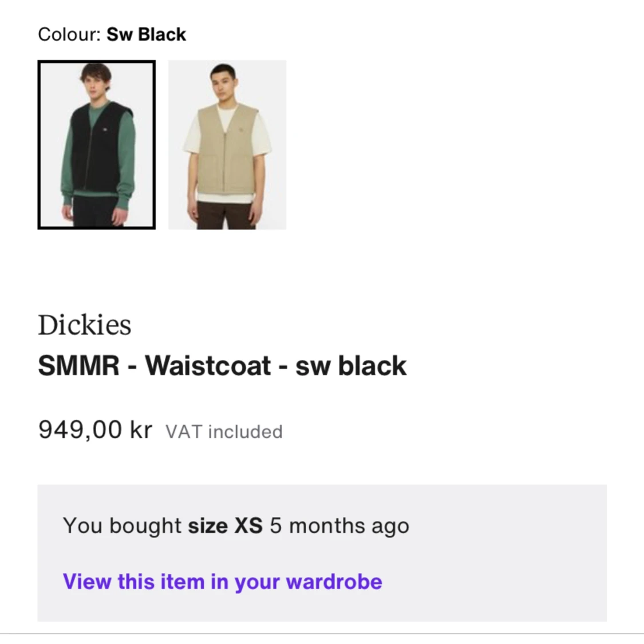Click the Sw Black colour label
644x644 pixels.
pyautogui.click(x=112, y=34)
